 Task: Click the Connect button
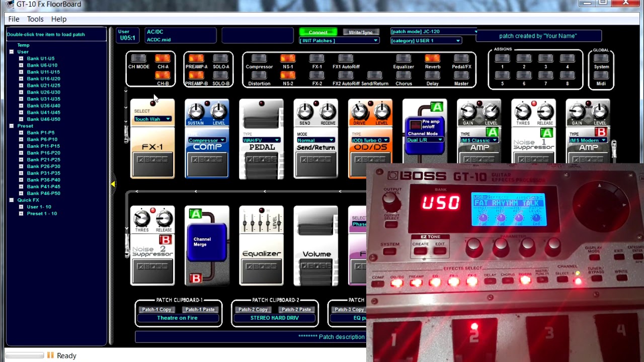pos(318,32)
